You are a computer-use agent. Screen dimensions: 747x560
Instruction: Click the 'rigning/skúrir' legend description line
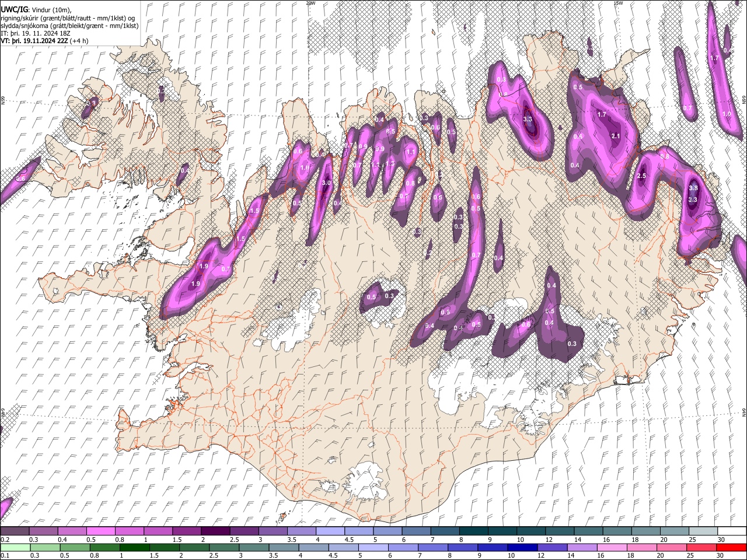[69, 17]
